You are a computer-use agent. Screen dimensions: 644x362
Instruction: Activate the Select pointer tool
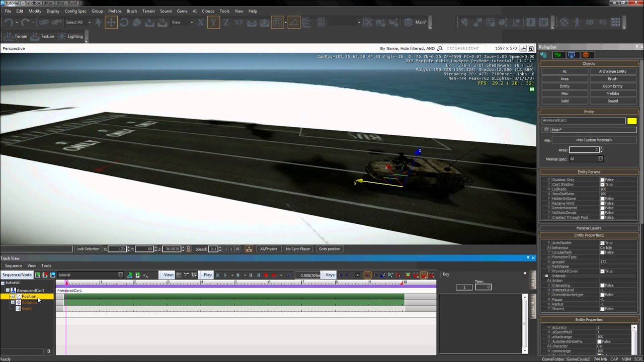[99, 22]
